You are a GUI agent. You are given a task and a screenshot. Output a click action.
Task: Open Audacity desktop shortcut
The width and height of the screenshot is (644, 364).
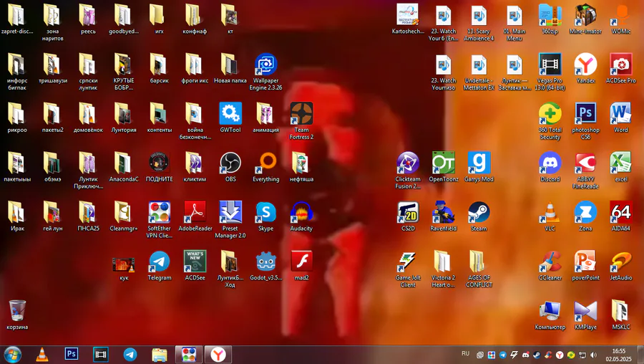301,212
